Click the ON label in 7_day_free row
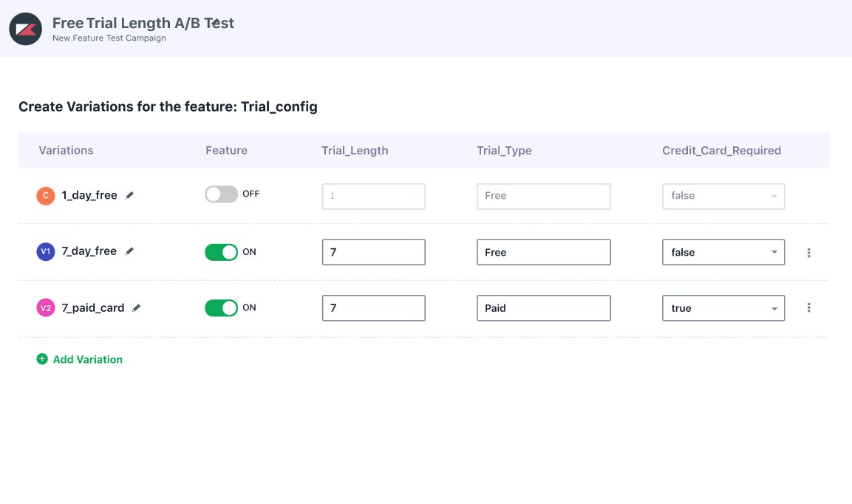852x504 pixels. 250,252
